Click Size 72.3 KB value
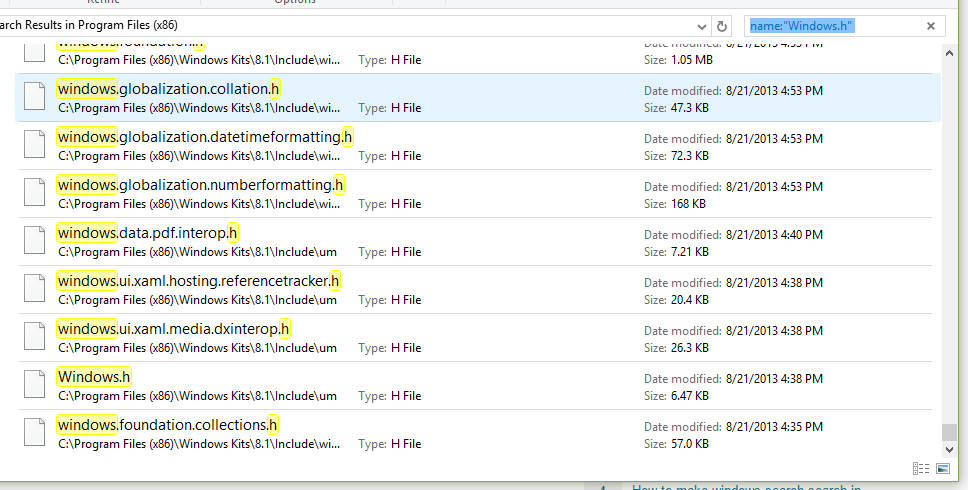968x490 pixels. click(690, 156)
